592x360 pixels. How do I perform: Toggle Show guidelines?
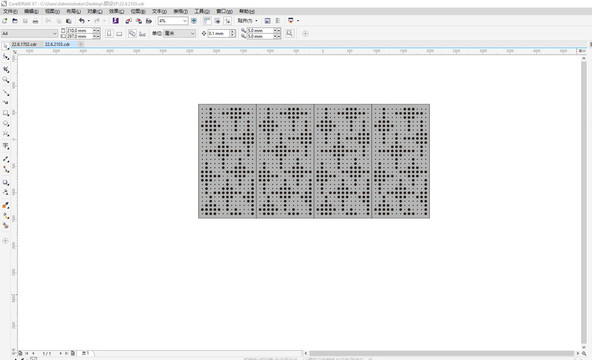[x=227, y=21]
